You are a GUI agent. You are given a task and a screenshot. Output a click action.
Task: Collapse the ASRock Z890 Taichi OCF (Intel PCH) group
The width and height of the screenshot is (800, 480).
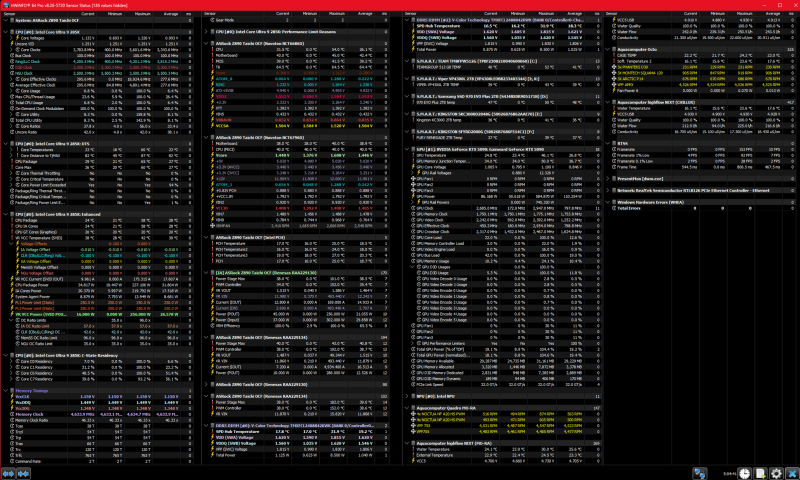[x=206, y=237]
